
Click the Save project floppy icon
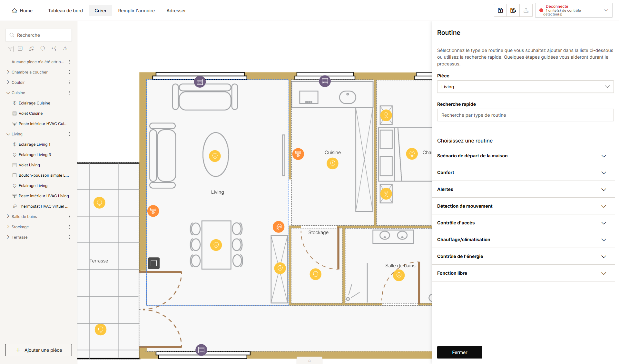[500, 10]
